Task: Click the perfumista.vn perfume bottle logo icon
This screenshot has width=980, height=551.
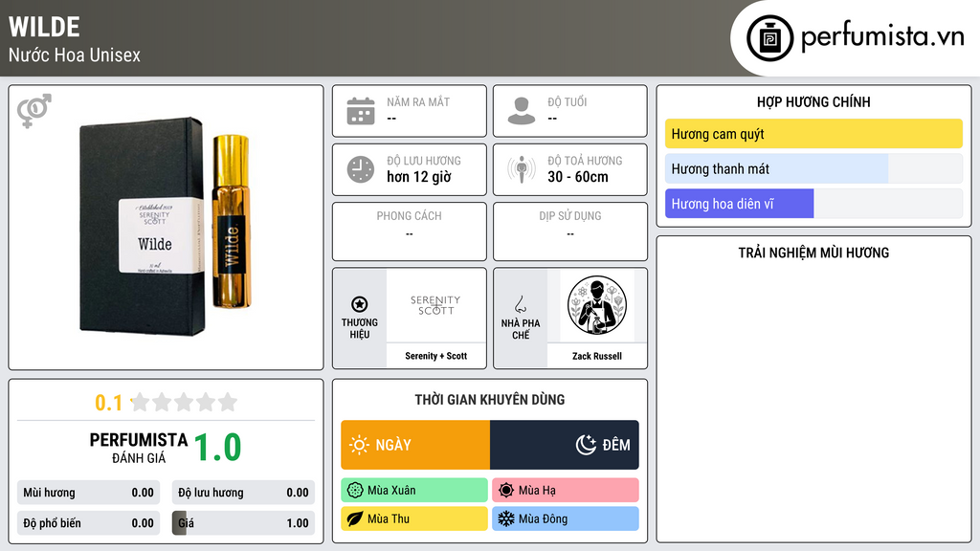Action: pos(769,38)
